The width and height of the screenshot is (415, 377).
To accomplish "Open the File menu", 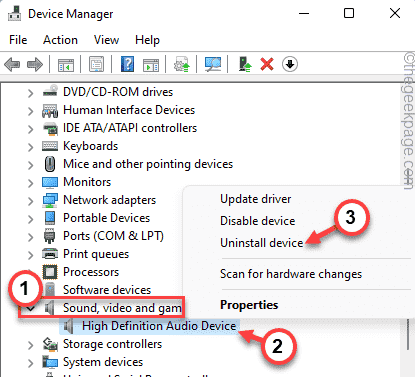I will (18, 40).
